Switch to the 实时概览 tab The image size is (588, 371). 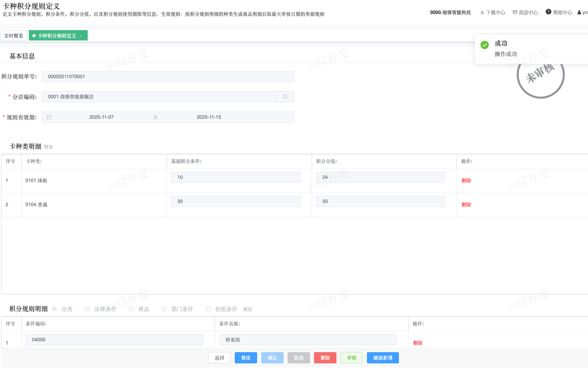pyautogui.click(x=14, y=36)
